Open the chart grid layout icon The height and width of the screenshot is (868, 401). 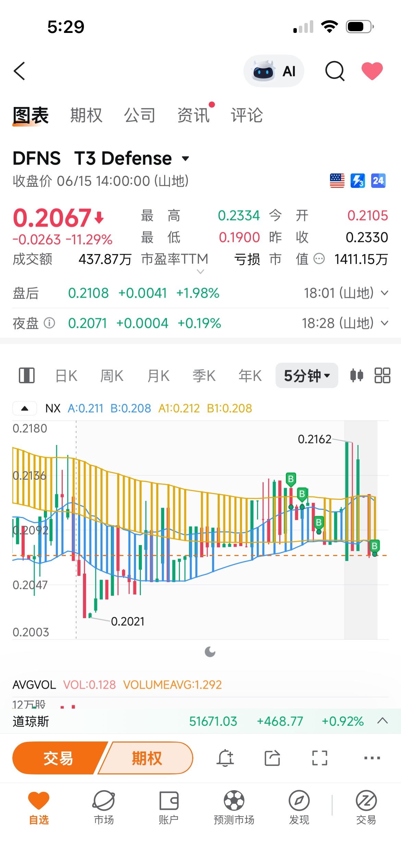click(382, 375)
